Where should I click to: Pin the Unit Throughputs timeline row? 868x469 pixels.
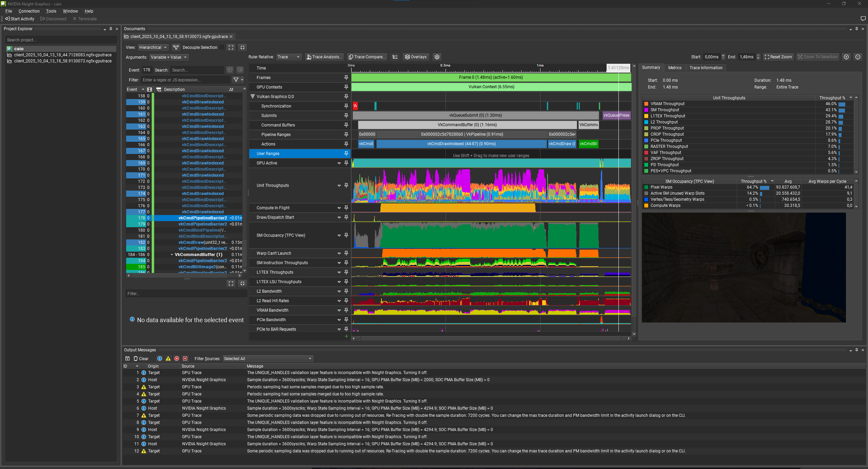[x=346, y=185]
